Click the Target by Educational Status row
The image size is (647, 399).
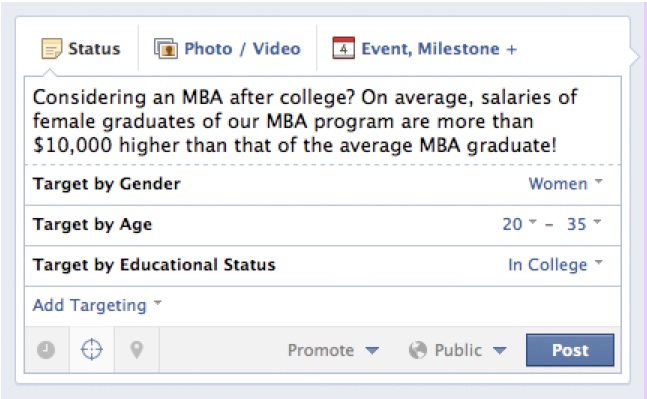coord(323,265)
